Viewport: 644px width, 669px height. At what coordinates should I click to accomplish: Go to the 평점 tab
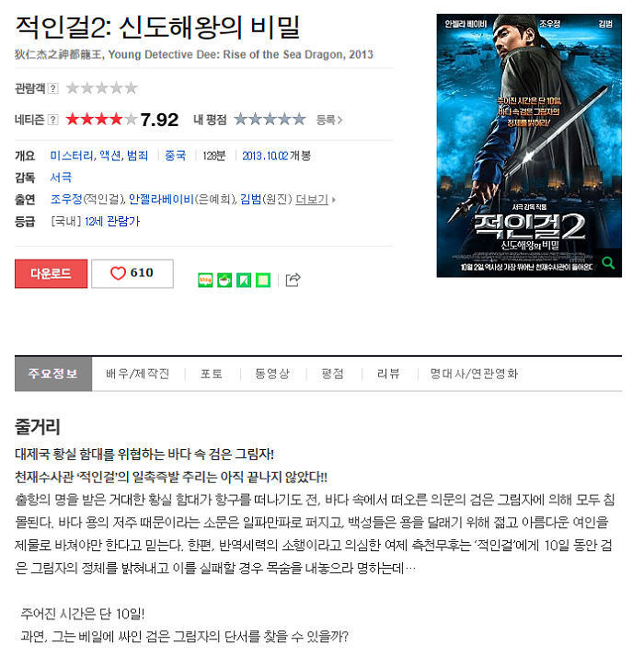tap(333, 374)
